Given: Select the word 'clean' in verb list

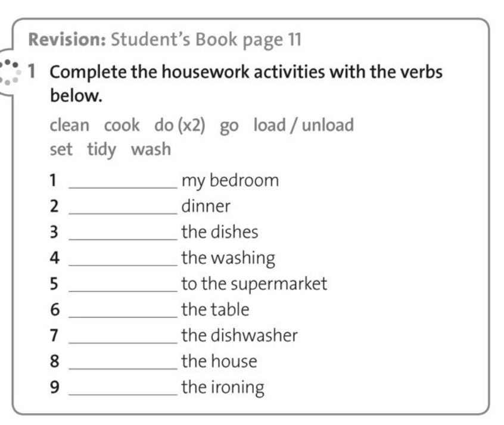Looking at the screenshot, I should pyautogui.click(x=70, y=125).
